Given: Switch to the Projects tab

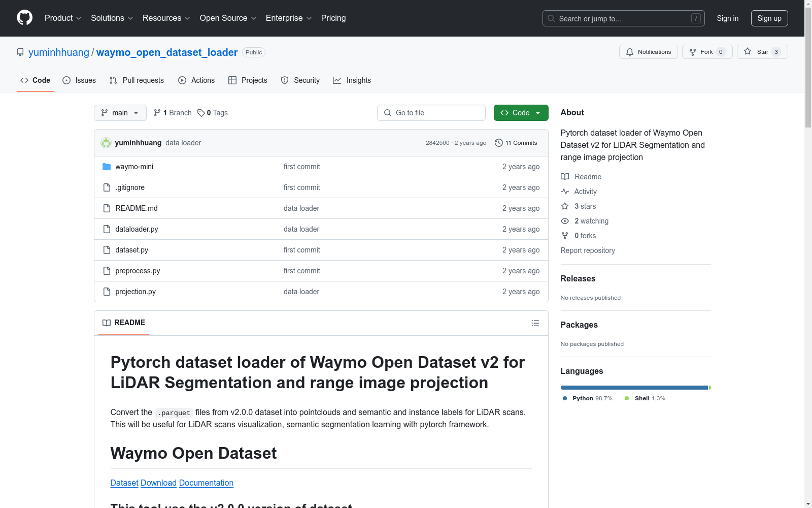Looking at the screenshot, I should (248, 80).
